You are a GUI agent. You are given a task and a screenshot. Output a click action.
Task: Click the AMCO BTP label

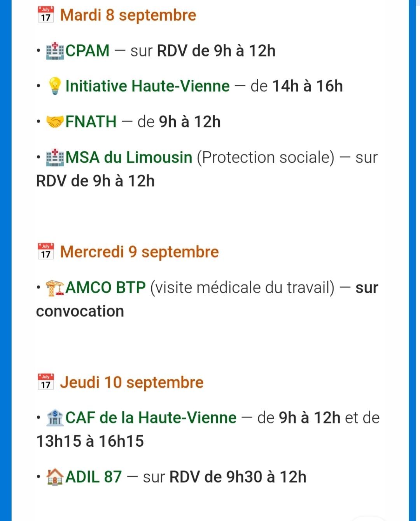pyautogui.click(x=105, y=288)
